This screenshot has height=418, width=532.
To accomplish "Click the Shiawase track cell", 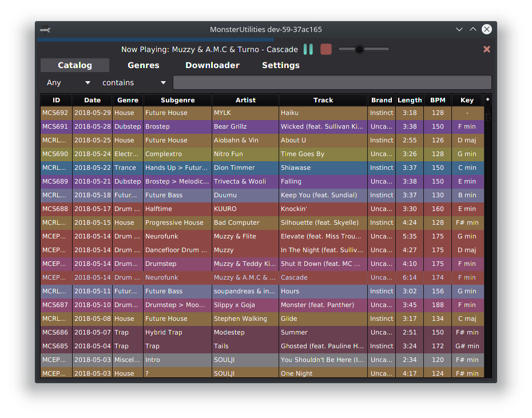I will pyautogui.click(x=323, y=168).
